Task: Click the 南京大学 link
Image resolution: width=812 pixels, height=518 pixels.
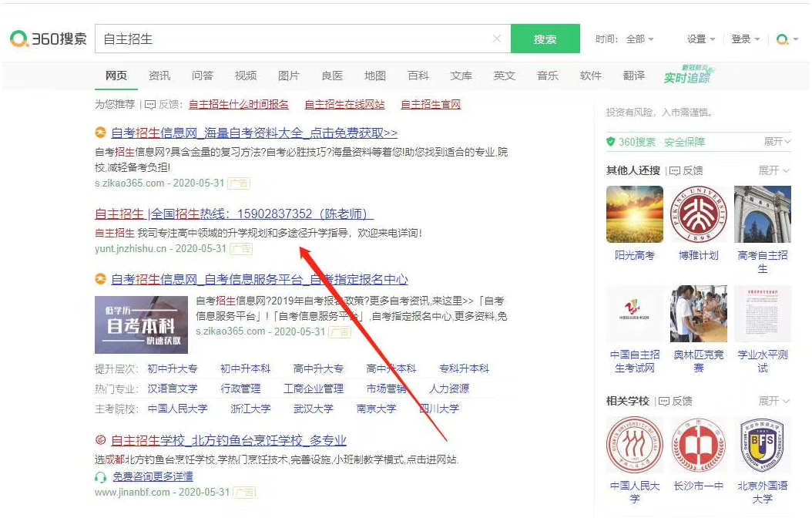Action: point(376,409)
